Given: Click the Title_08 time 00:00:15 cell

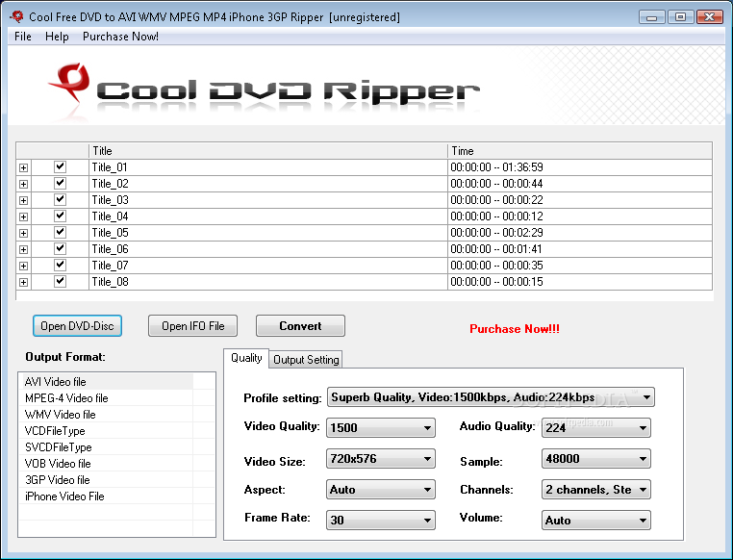Looking at the screenshot, I should pyautogui.click(x=580, y=282).
